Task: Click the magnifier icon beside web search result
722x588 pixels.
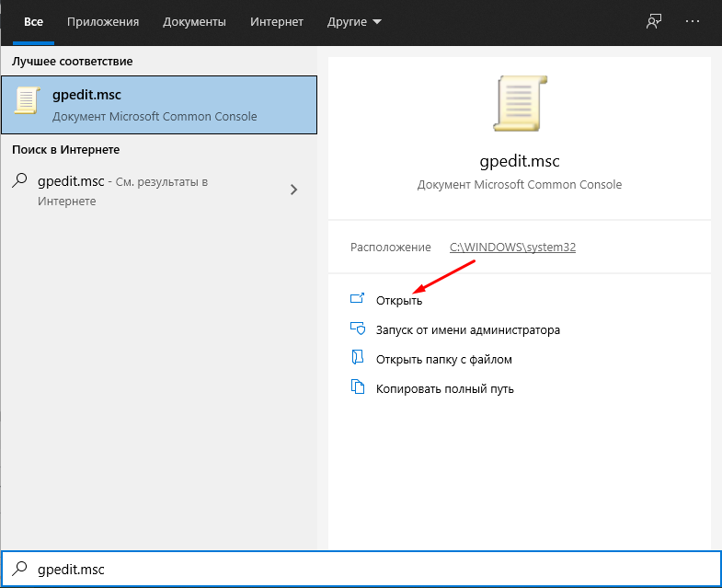Action: (20, 180)
